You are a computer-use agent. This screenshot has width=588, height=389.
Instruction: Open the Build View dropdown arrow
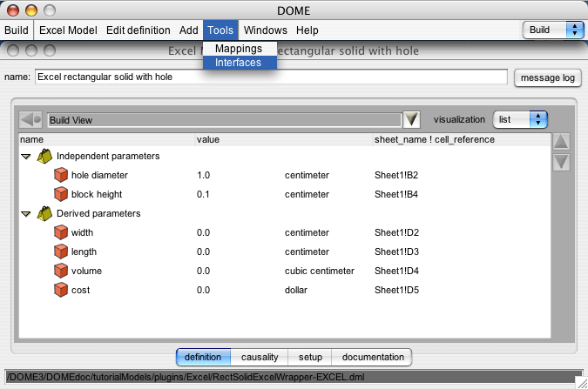[411, 119]
